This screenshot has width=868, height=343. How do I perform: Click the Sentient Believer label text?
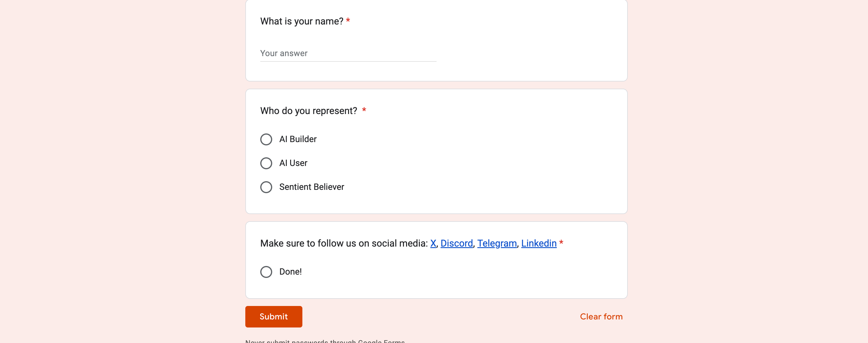(x=311, y=187)
